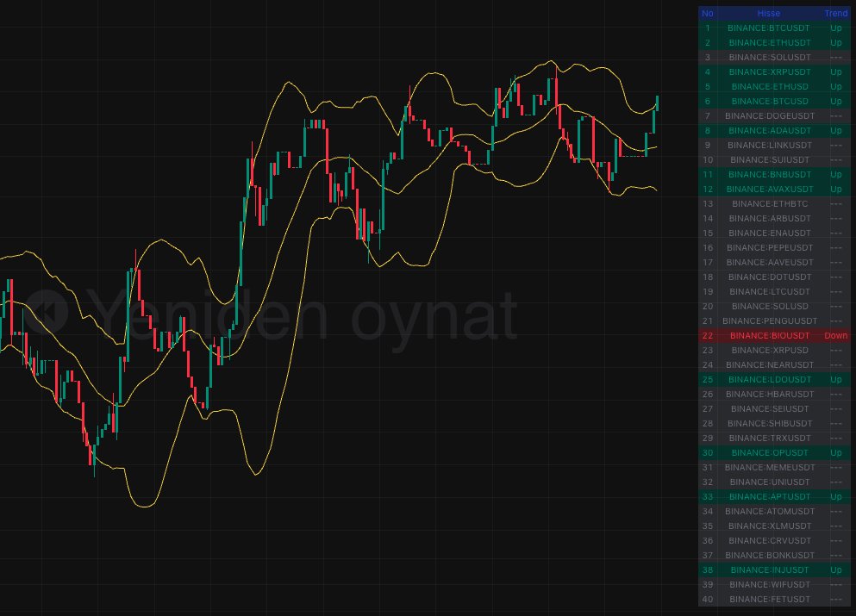Image resolution: width=856 pixels, height=616 pixels.
Task: Click the Down trend label on BIOUSDT
Action: [835, 335]
